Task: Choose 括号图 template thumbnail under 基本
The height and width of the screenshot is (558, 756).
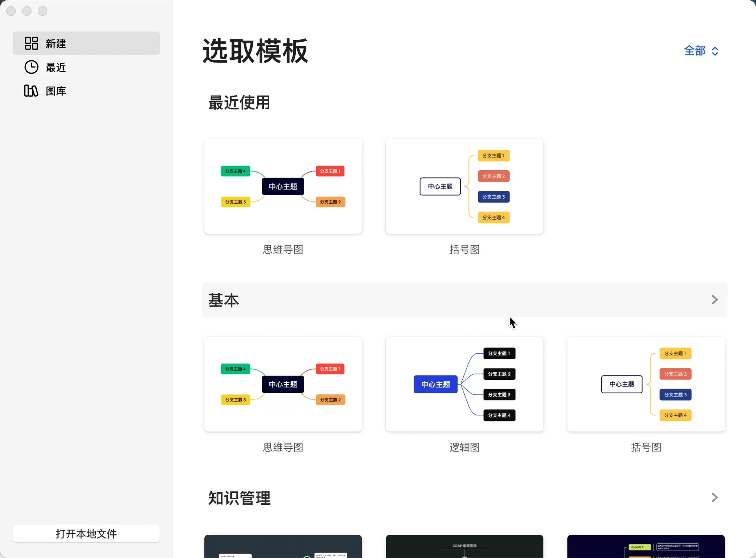Action: pyautogui.click(x=646, y=384)
